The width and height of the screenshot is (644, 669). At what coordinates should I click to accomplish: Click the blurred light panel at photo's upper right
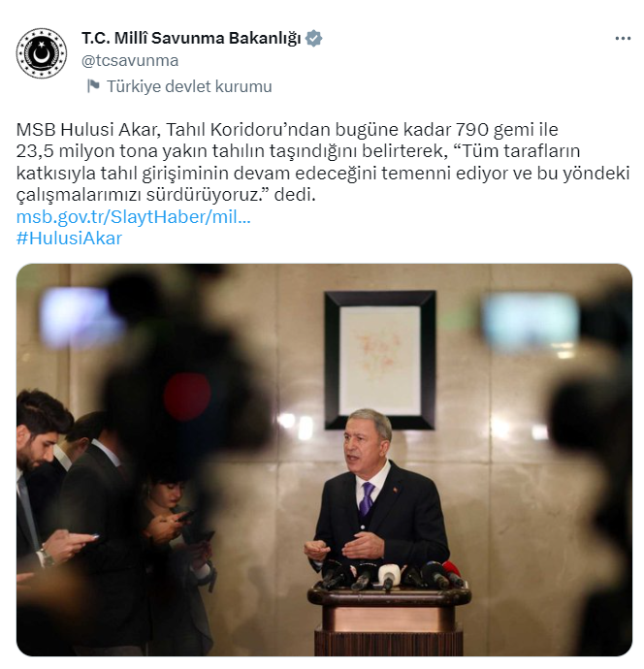[x=531, y=320]
